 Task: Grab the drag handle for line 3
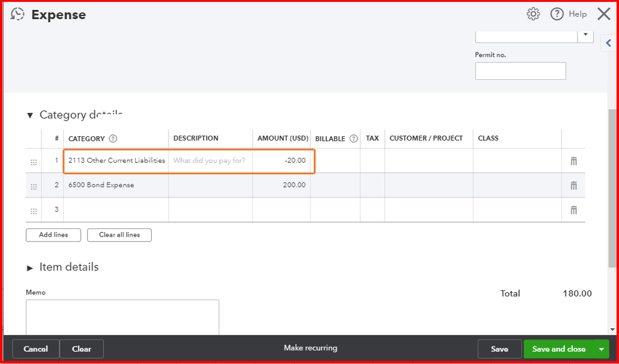click(33, 211)
